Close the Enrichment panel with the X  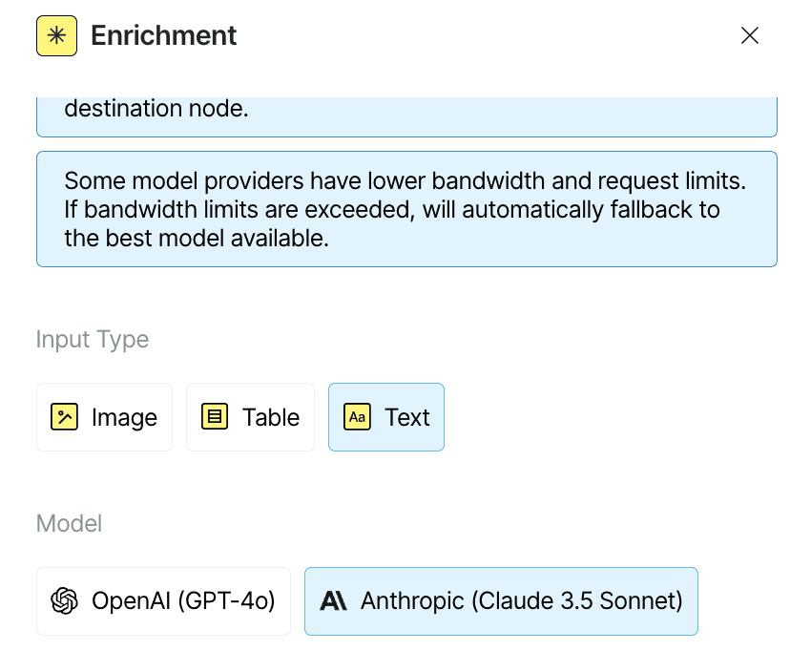(749, 35)
